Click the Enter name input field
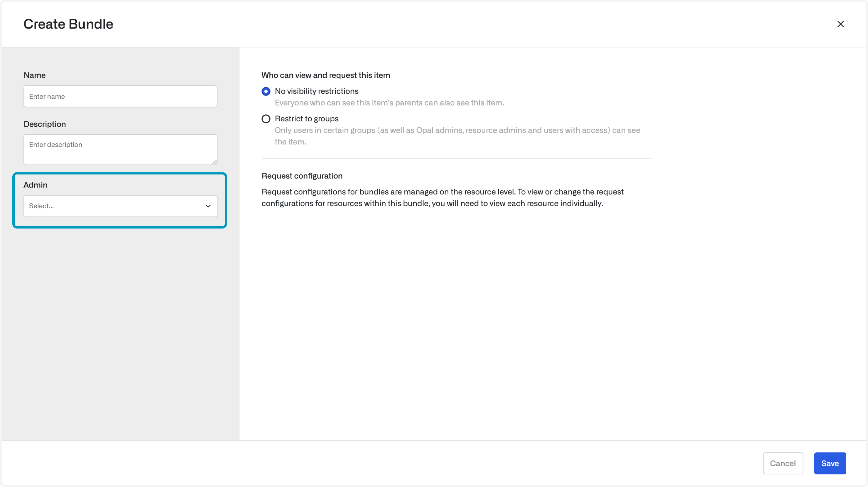 pyautogui.click(x=120, y=96)
